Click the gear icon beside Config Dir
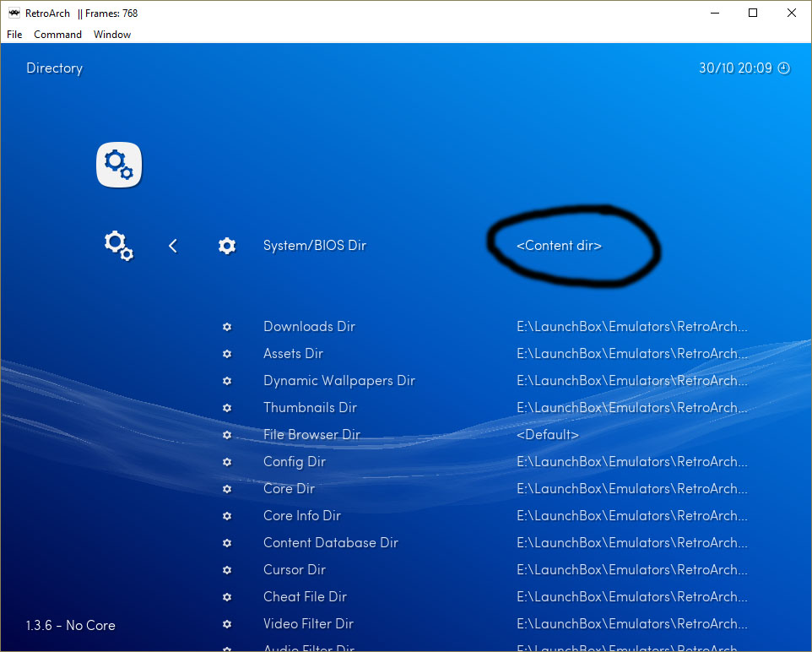 pos(227,462)
